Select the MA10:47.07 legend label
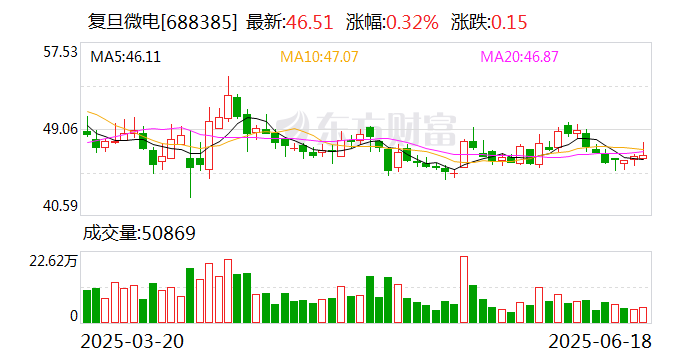 coord(319,57)
